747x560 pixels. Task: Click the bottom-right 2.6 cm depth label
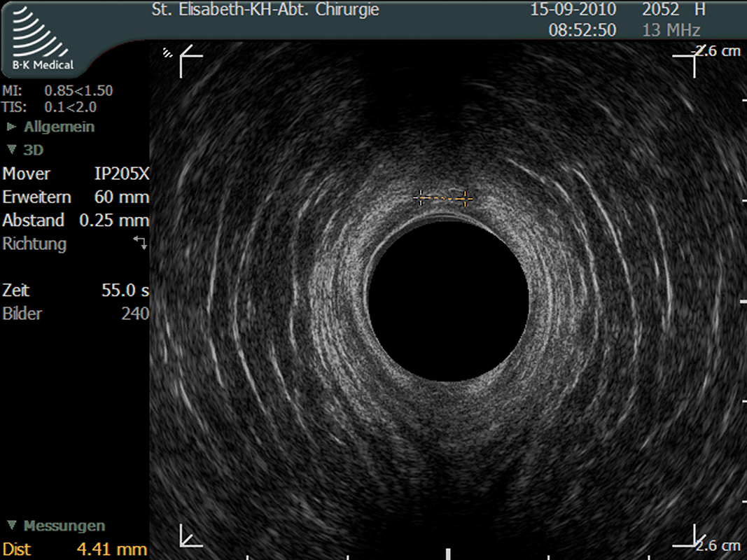(718, 545)
